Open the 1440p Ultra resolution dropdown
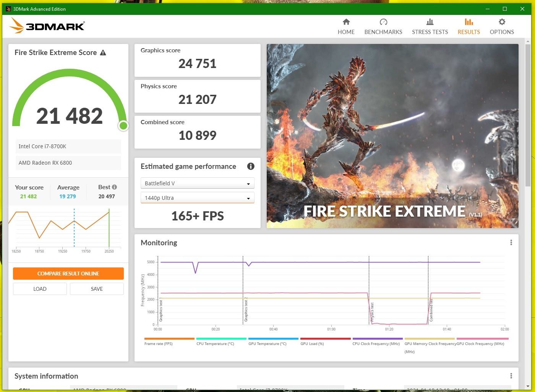 [x=197, y=198]
